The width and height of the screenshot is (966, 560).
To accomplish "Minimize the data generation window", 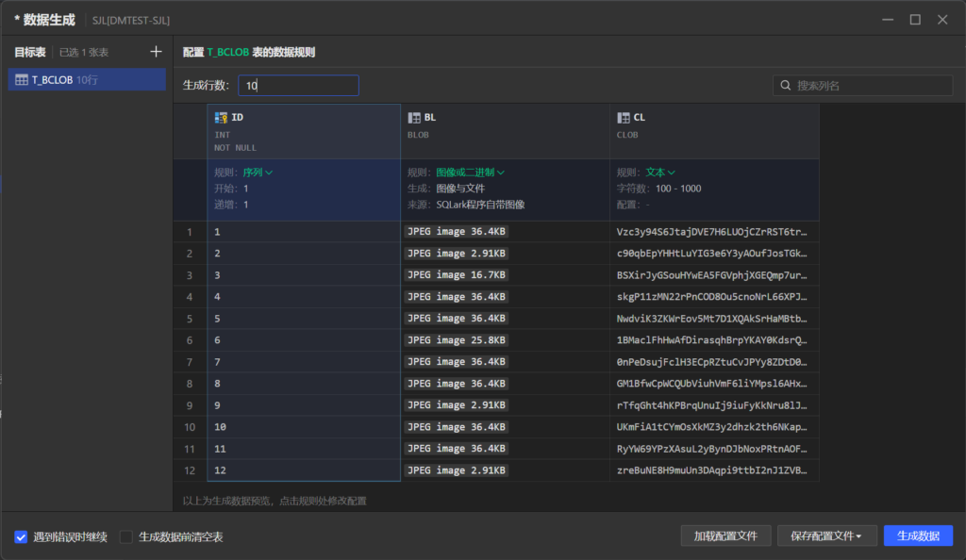I will [x=888, y=19].
